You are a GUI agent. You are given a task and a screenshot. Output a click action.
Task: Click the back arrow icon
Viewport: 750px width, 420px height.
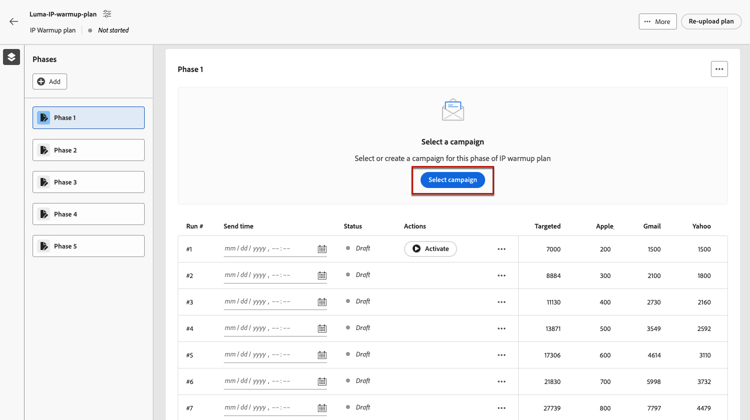14,21
